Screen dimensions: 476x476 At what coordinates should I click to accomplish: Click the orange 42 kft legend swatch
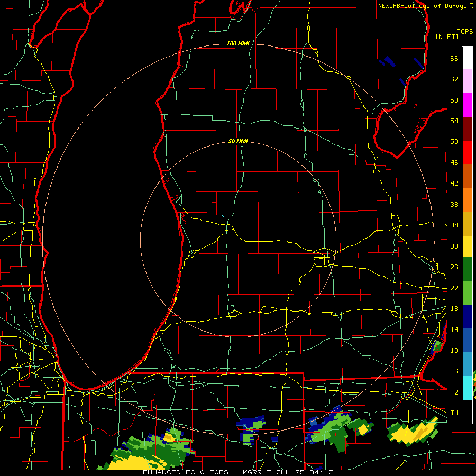coord(467,200)
